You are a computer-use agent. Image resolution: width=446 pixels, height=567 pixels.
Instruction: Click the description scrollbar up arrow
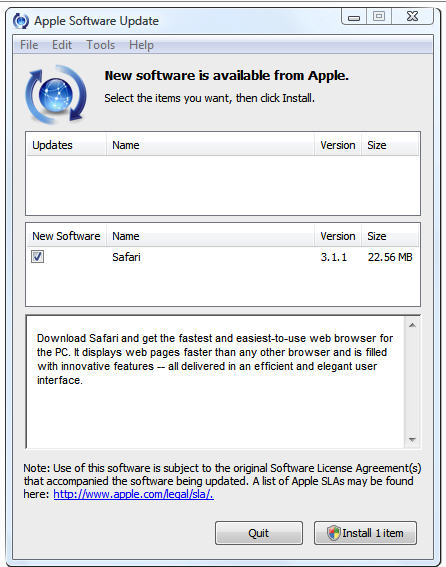click(x=412, y=325)
